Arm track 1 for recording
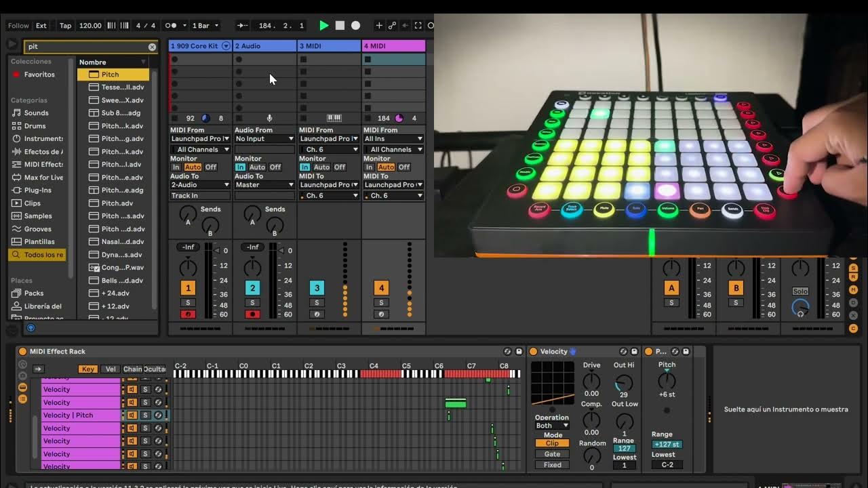 pyautogui.click(x=188, y=314)
